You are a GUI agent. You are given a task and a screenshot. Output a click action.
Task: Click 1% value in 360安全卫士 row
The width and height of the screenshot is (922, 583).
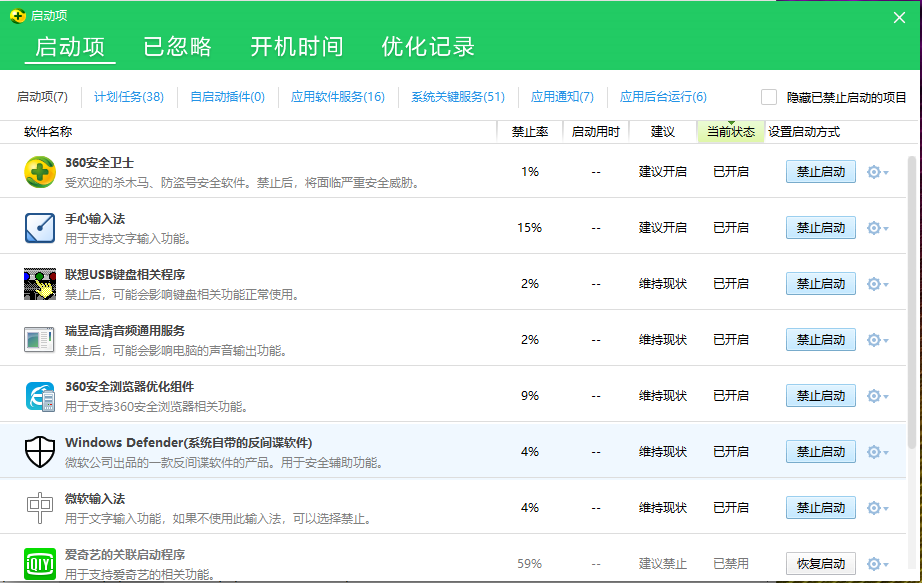[530, 172]
